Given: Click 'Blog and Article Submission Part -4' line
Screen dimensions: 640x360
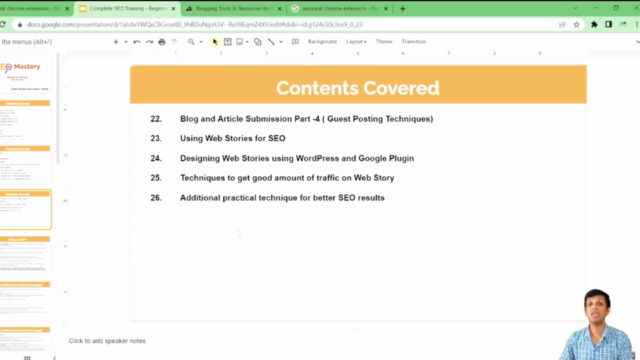Looking at the screenshot, I should 307,119.
